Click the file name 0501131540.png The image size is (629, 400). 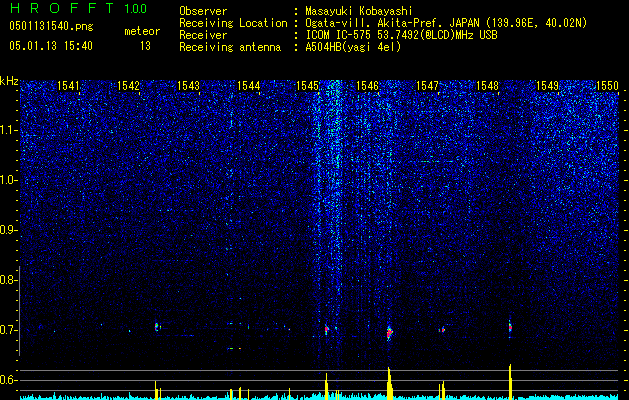pyautogui.click(x=51, y=26)
